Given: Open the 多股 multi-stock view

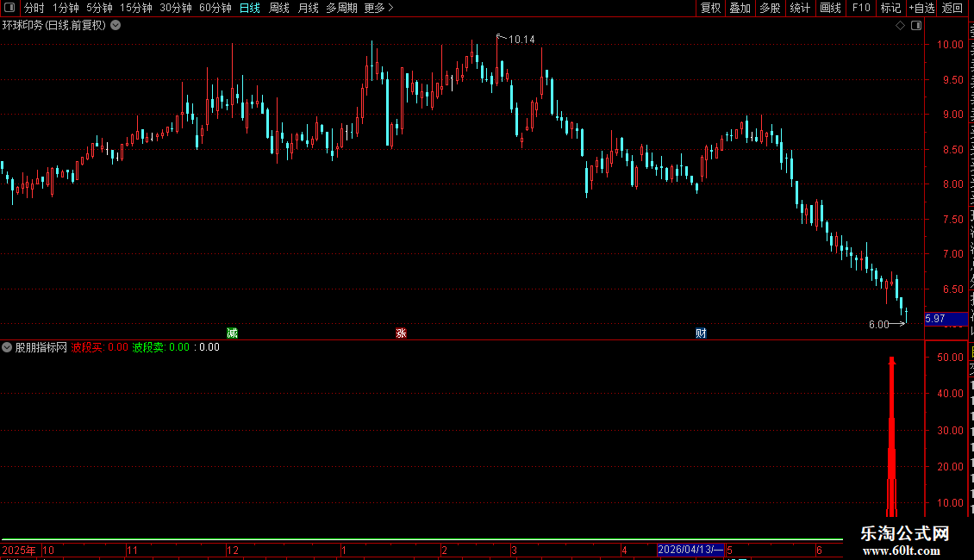Looking at the screenshot, I should pyautogui.click(x=770, y=8).
